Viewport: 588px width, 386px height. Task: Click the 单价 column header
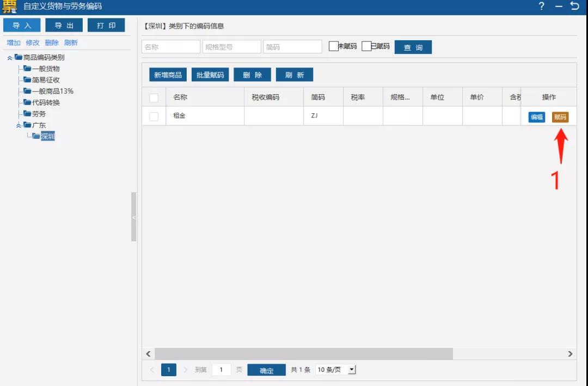482,97
